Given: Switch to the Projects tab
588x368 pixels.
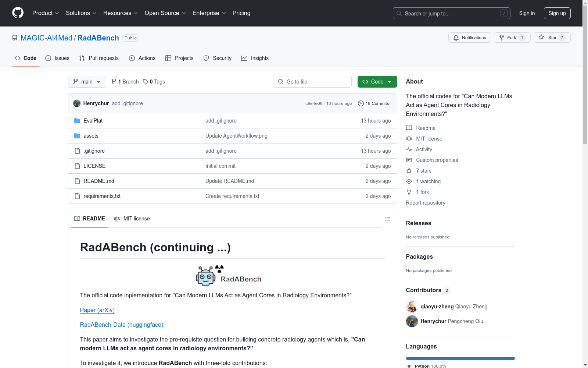Looking at the screenshot, I should (x=179, y=58).
